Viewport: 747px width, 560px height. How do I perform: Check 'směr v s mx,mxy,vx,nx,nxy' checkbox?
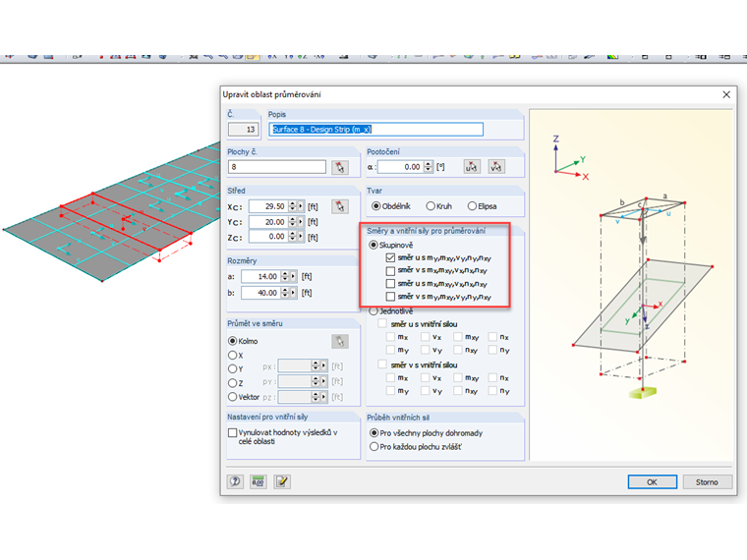[390, 271]
